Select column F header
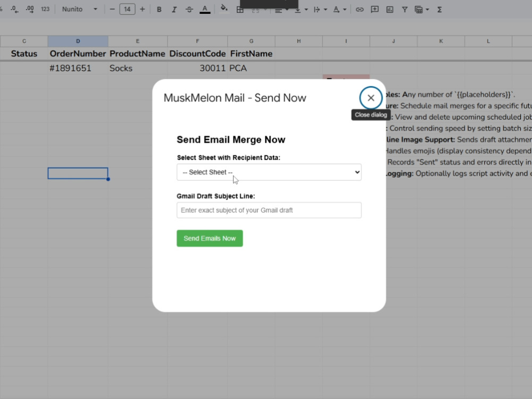 coord(197,41)
